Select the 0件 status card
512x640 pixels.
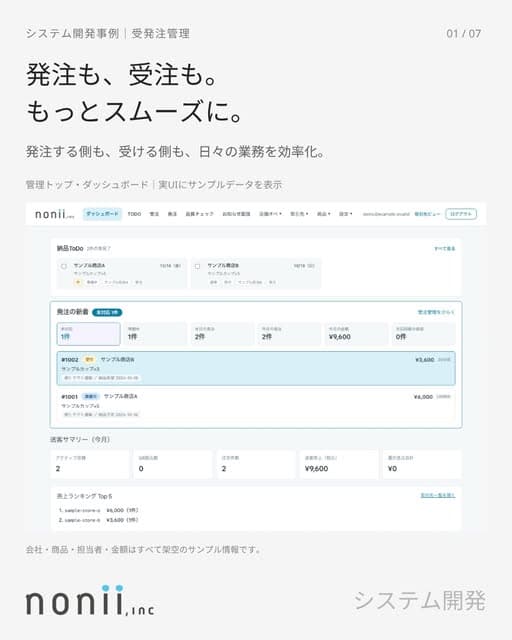tap(423, 334)
